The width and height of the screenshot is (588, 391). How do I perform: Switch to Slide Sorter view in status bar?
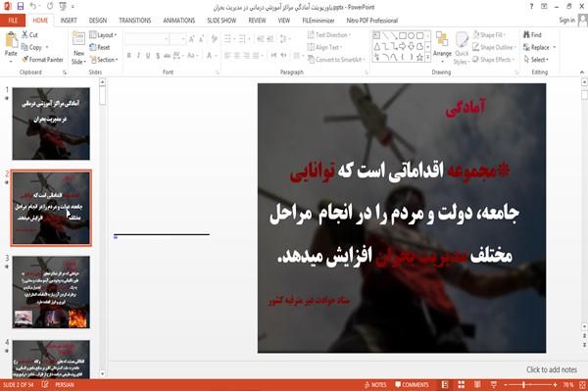462,384
